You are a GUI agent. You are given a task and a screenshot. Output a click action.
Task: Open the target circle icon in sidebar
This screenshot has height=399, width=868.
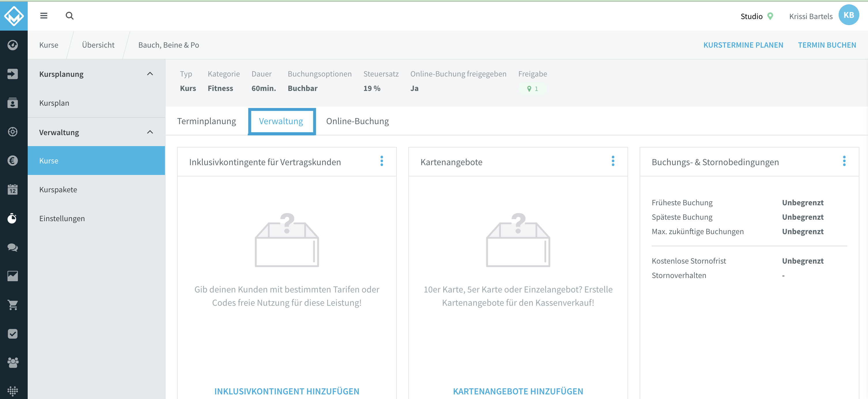point(13,132)
